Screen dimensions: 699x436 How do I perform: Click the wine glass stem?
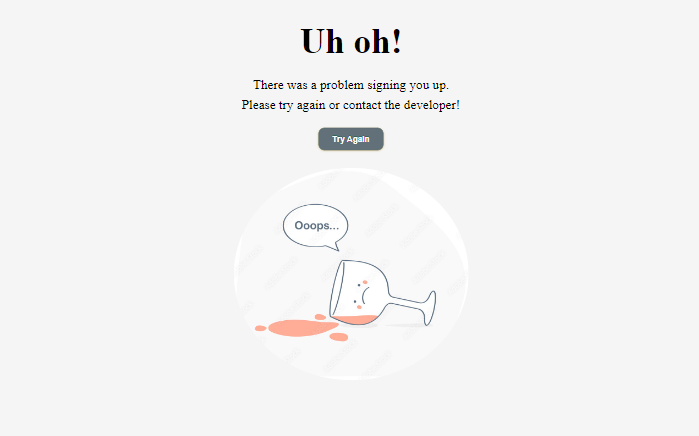[406, 304]
